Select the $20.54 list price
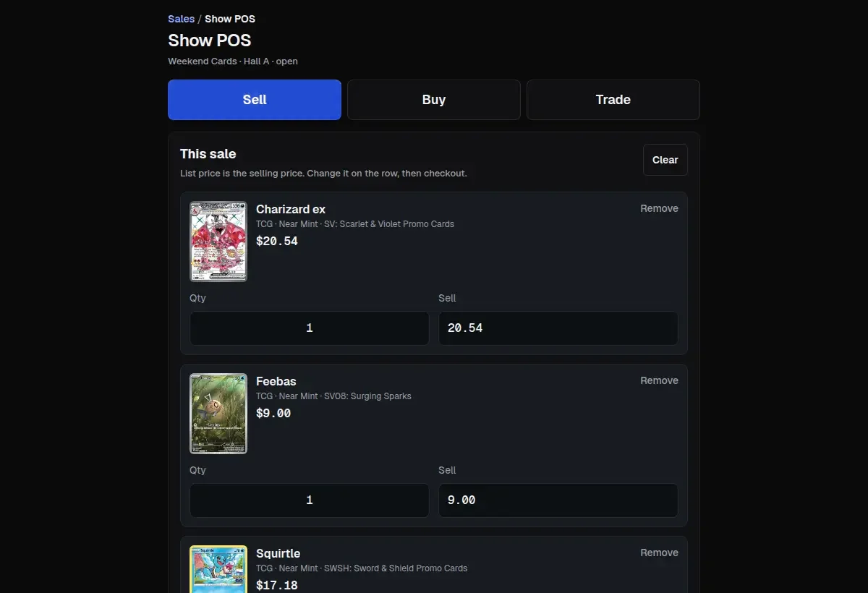Viewport: 868px width, 593px height. pyautogui.click(x=277, y=241)
